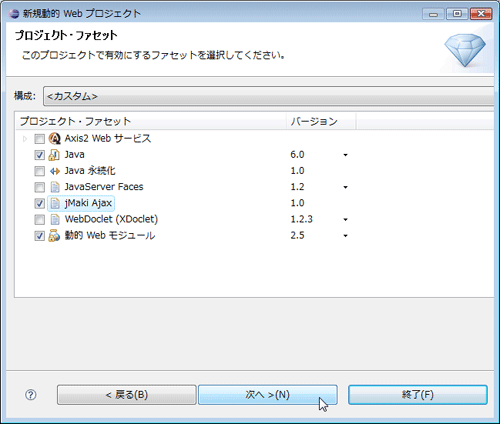This screenshot has height=424, width=500.
Task: Click the Java facet icon
Action: coord(54,155)
